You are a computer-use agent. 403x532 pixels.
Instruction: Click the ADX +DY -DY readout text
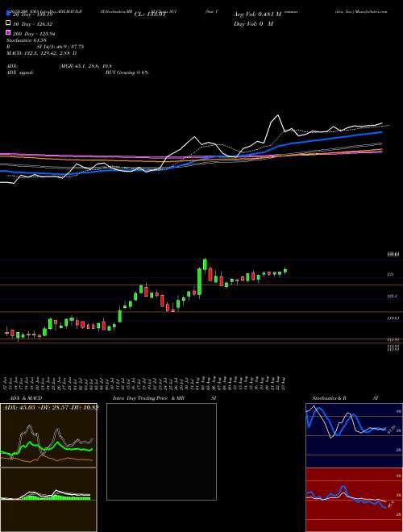tap(51, 407)
